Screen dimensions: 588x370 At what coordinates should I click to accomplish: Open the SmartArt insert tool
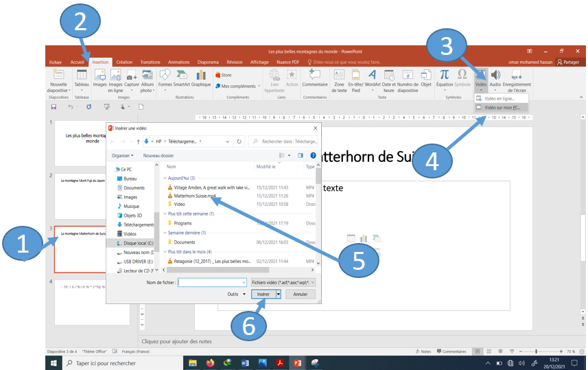pyautogui.click(x=181, y=77)
